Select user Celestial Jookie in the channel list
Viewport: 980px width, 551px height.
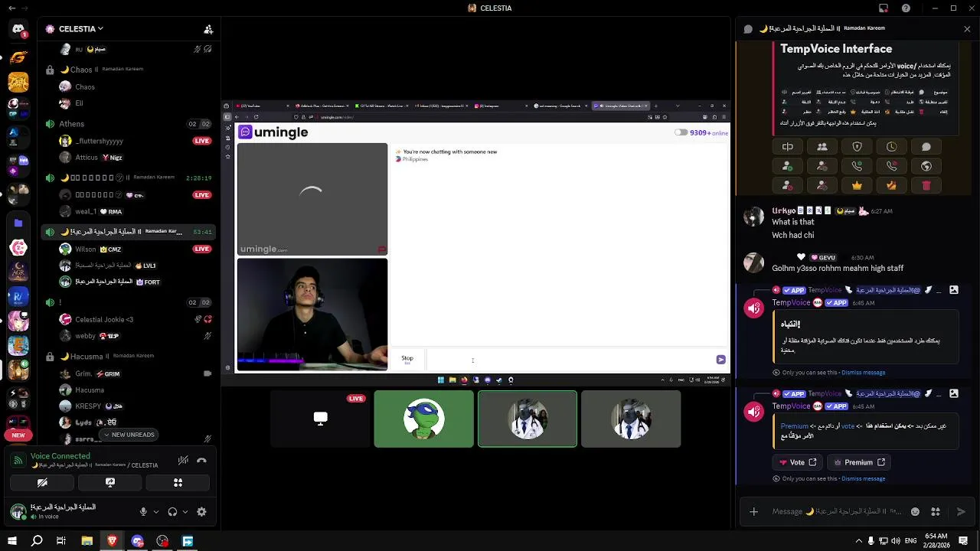coord(129,319)
